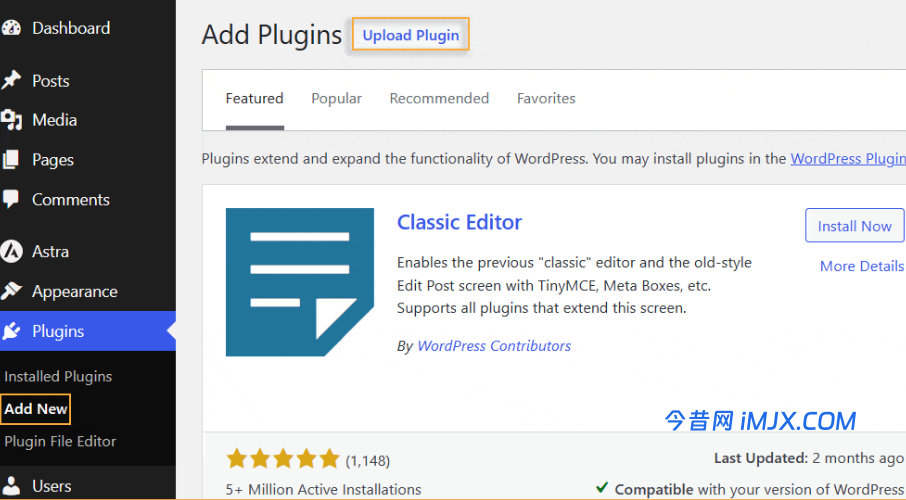
Task: Click the green compatibility checkmark
Action: pyautogui.click(x=601, y=487)
